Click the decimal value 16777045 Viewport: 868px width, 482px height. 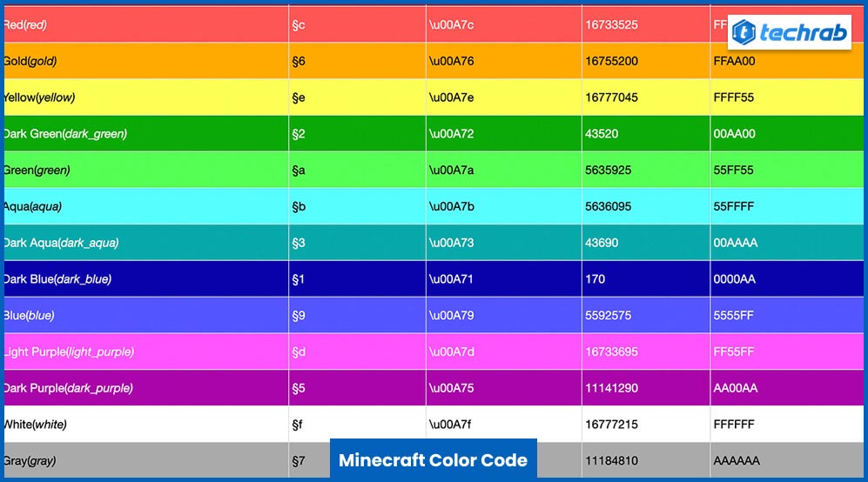coord(611,98)
